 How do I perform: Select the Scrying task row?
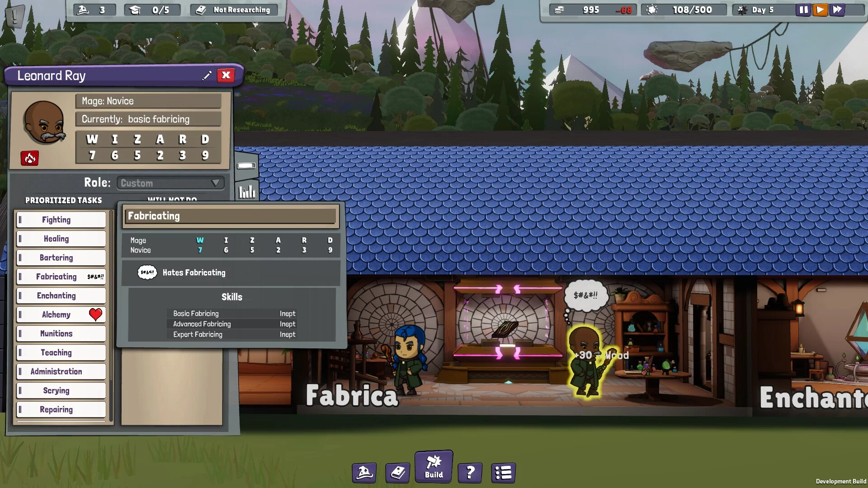coord(61,390)
